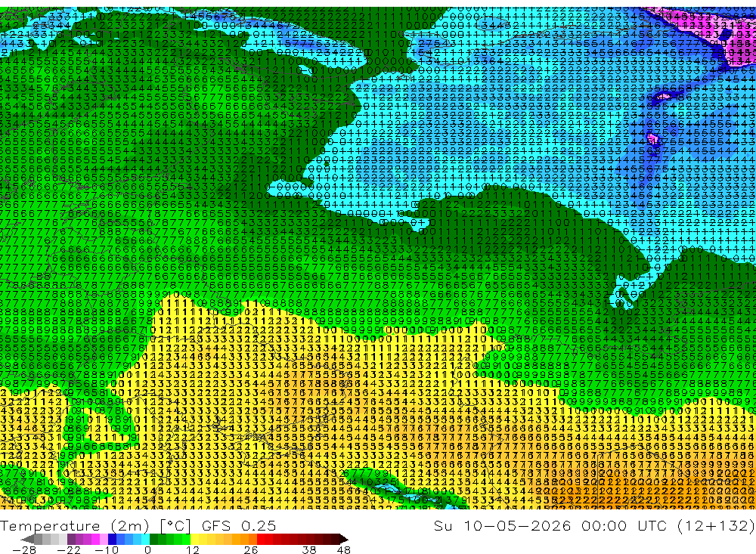
Task: Click the '12' legend value
Action: click(x=192, y=550)
